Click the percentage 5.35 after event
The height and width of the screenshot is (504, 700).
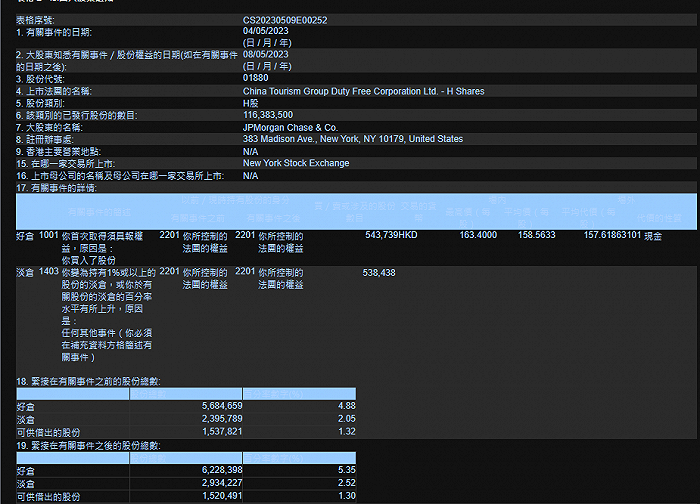pyautogui.click(x=347, y=470)
